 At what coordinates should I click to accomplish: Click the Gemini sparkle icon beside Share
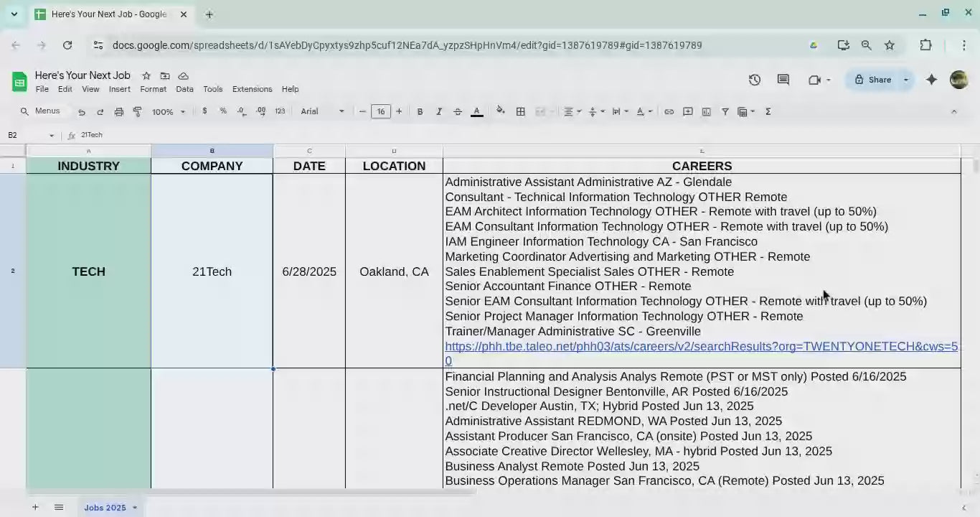931,80
